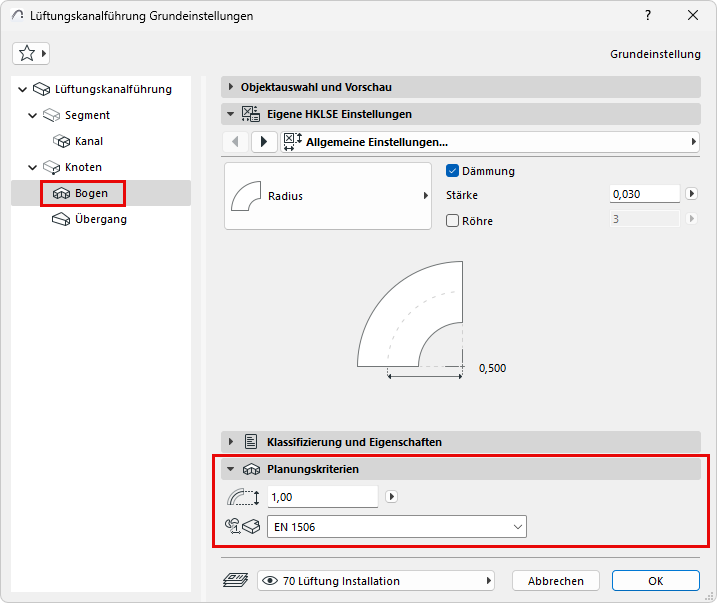Click the bend radius value 0,500

pyautogui.click(x=492, y=368)
